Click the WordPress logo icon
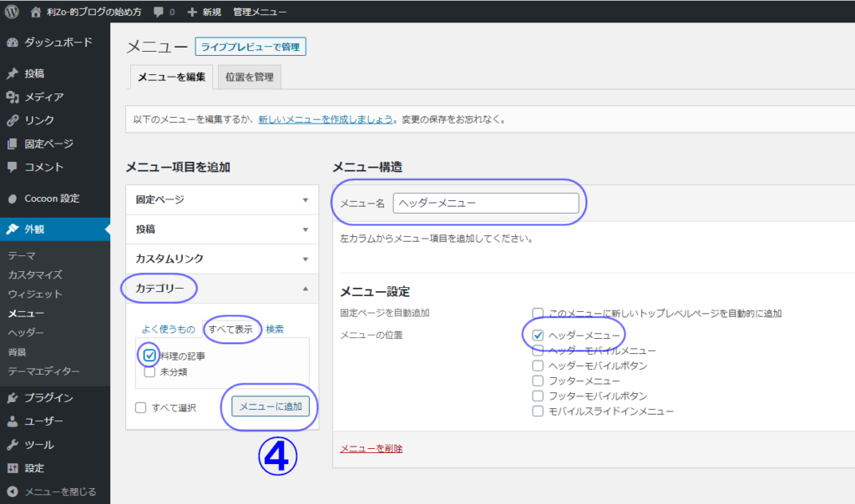Screen dimensions: 855x504 [x=12, y=13]
